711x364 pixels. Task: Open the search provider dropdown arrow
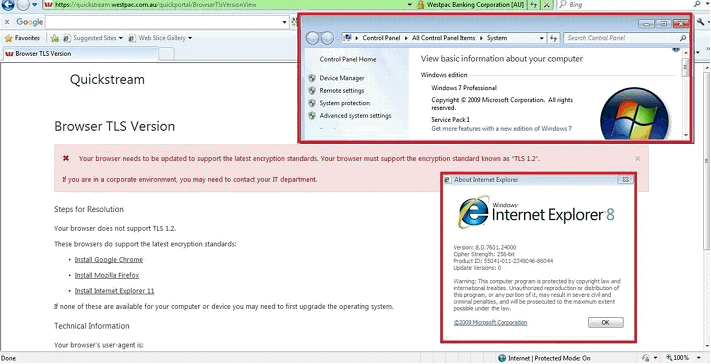click(707, 5)
